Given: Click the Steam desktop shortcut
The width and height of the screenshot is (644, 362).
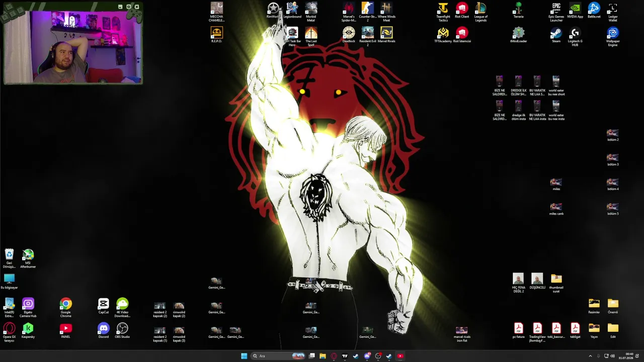Looking at the screenshot, I should click(556, 35).
